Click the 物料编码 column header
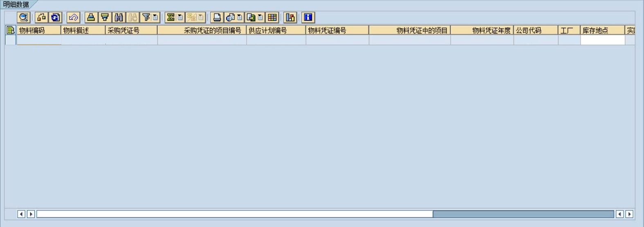 (38, 30)
